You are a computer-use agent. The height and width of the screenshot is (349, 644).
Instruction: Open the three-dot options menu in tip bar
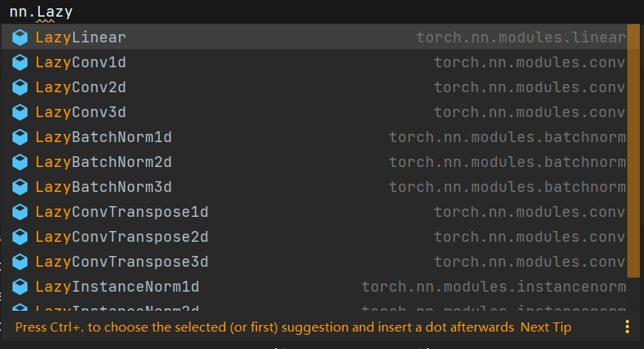627,327
